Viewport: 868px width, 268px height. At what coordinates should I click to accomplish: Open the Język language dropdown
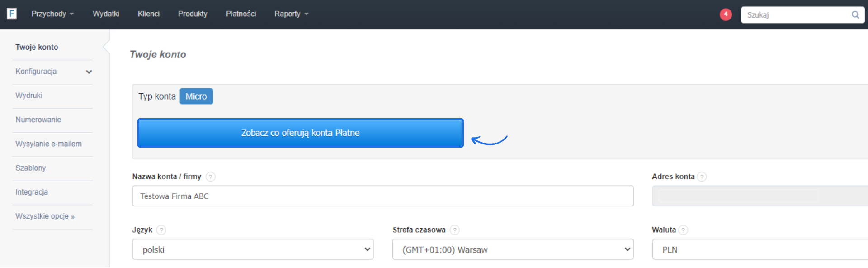(253, 249)
